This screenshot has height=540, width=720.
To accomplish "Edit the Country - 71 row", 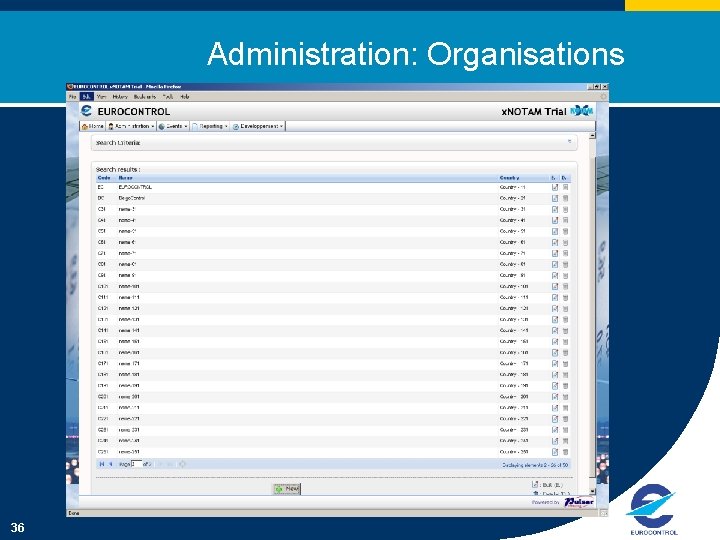I will [555, 253].
